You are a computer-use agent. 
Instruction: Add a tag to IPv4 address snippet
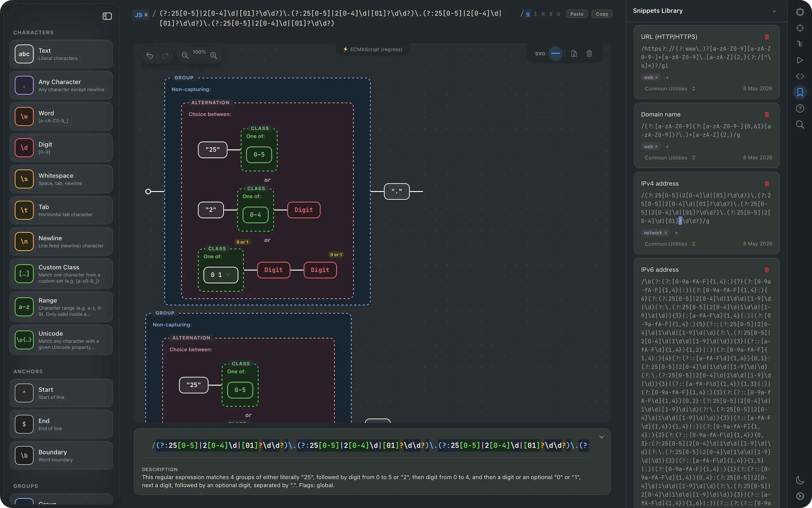click(x=676, y=233)
